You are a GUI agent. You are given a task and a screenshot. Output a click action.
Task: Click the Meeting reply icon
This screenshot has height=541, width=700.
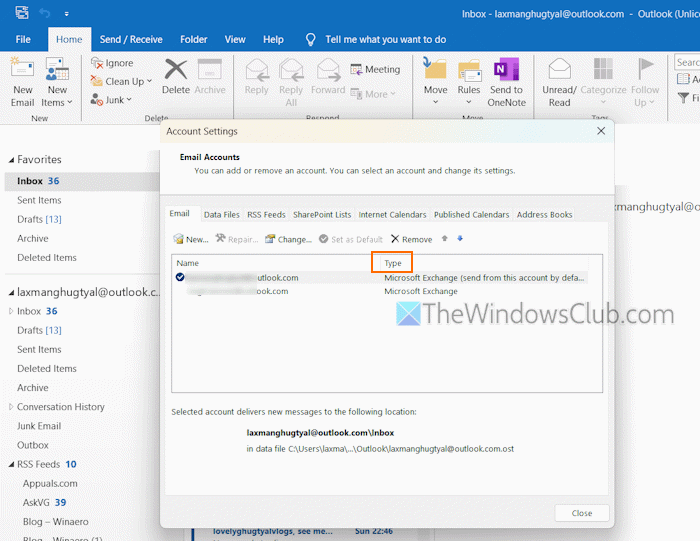click(x=356, y=70)
